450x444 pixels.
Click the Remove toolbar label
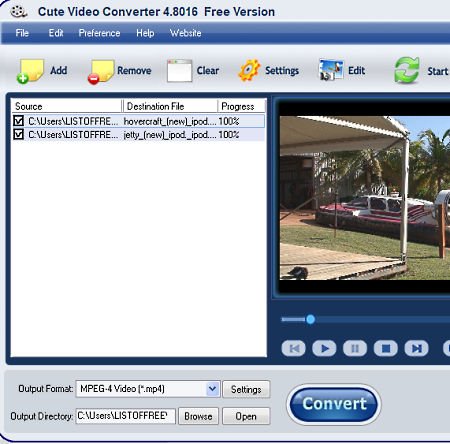click(134, 71)
